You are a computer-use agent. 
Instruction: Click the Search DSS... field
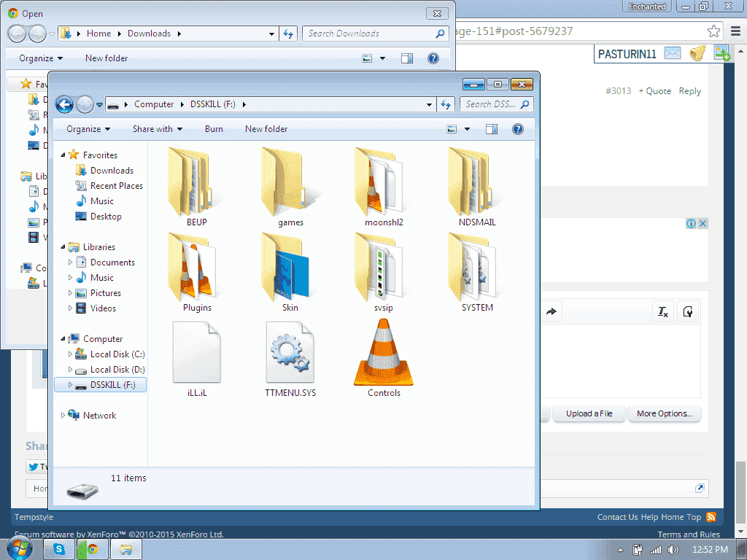click(496, 104)
